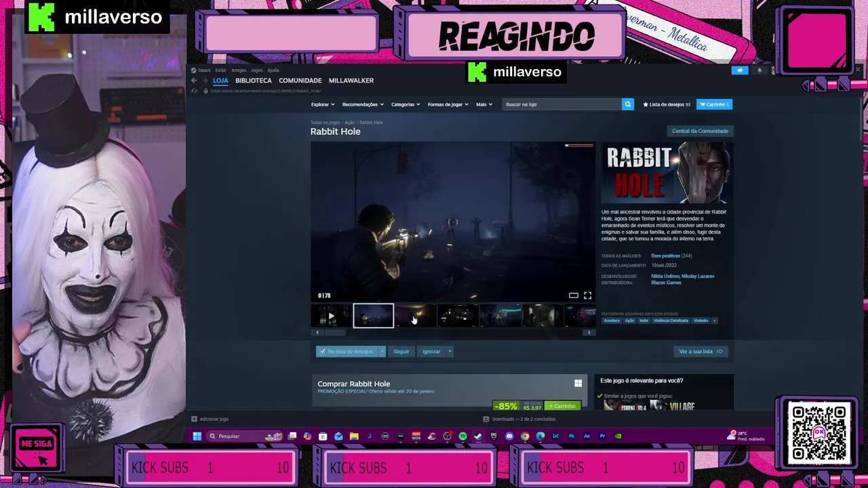Image resolution: width=868 pixels, height=488 pixels.
Task: Uncheck Na lista de desejos wishlist button
Action: pos(347,351)
